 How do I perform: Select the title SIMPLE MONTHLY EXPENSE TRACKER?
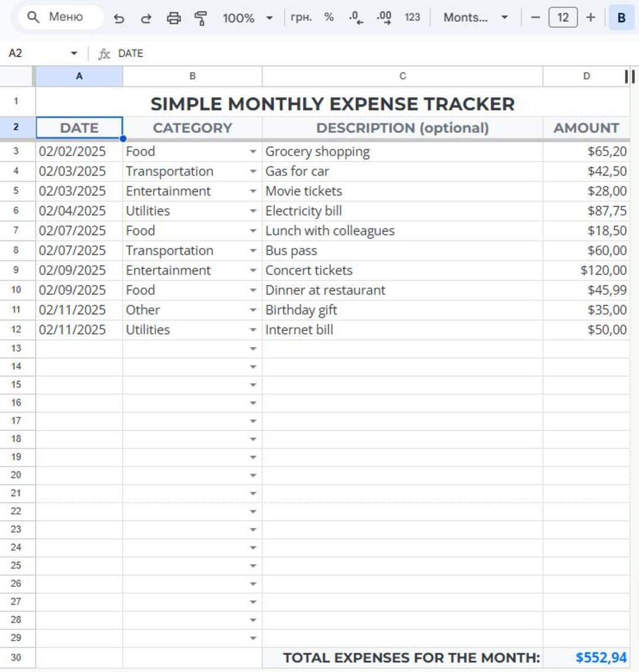tap(333, 104)
